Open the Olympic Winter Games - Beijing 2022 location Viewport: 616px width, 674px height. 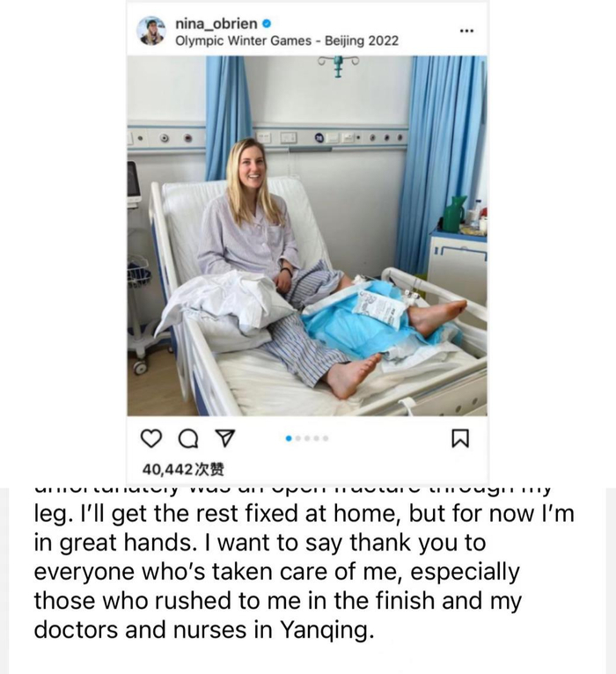pyautogui.click(x=287, y=40)
